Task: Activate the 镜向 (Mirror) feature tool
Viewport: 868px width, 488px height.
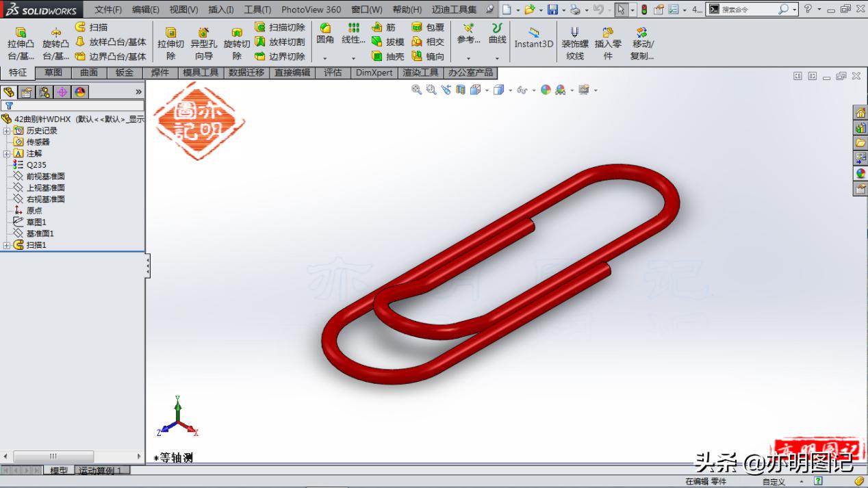Action: coord(434,55)
